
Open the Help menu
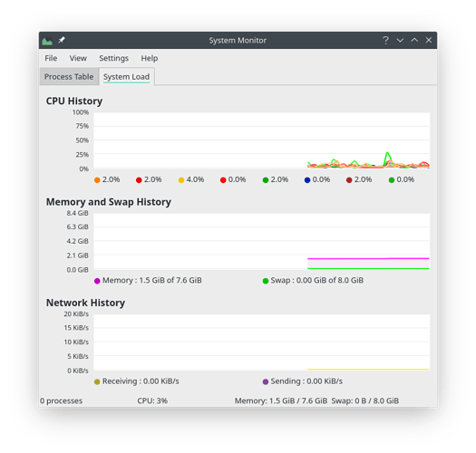150,58
